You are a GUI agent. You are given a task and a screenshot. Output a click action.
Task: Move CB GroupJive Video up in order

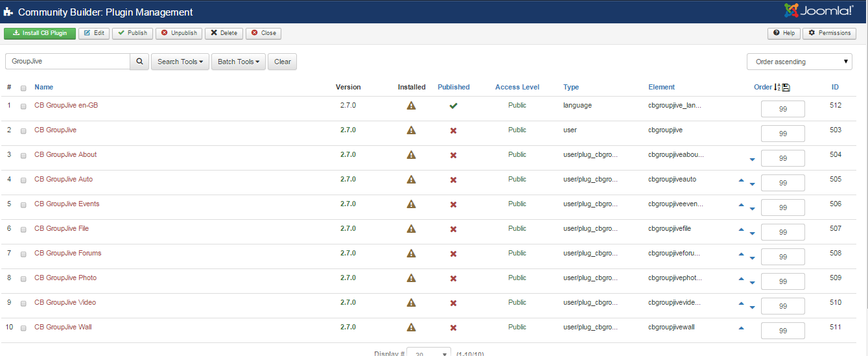click(x=742, y=303)
